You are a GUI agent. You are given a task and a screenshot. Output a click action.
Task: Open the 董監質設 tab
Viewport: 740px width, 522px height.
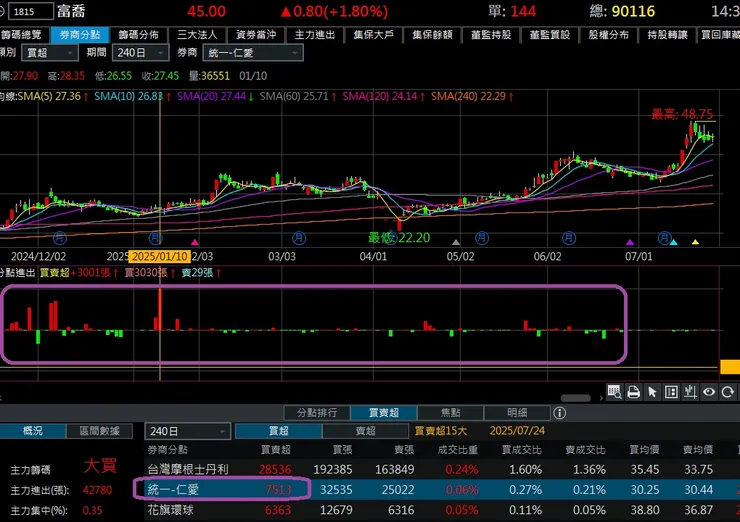tap(550, 34)
